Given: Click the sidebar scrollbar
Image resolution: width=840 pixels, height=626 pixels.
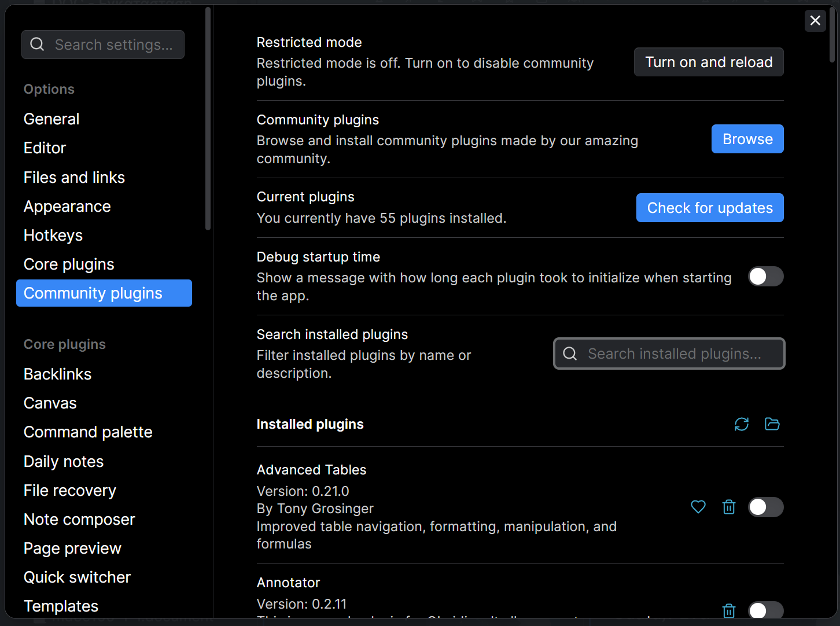Looking at the screenshot, I should click(x=208, y=119).
